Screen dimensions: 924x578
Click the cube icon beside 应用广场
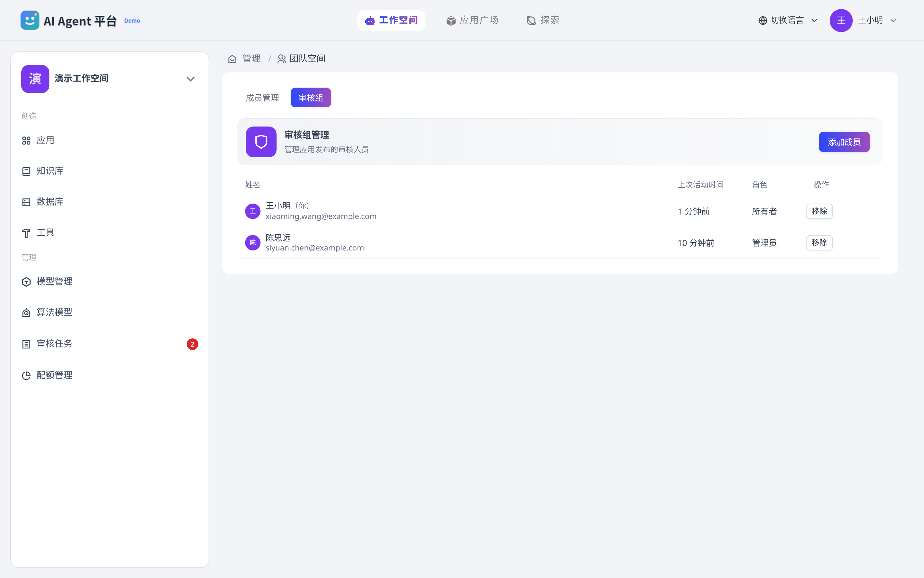click(x=451, y=21)
